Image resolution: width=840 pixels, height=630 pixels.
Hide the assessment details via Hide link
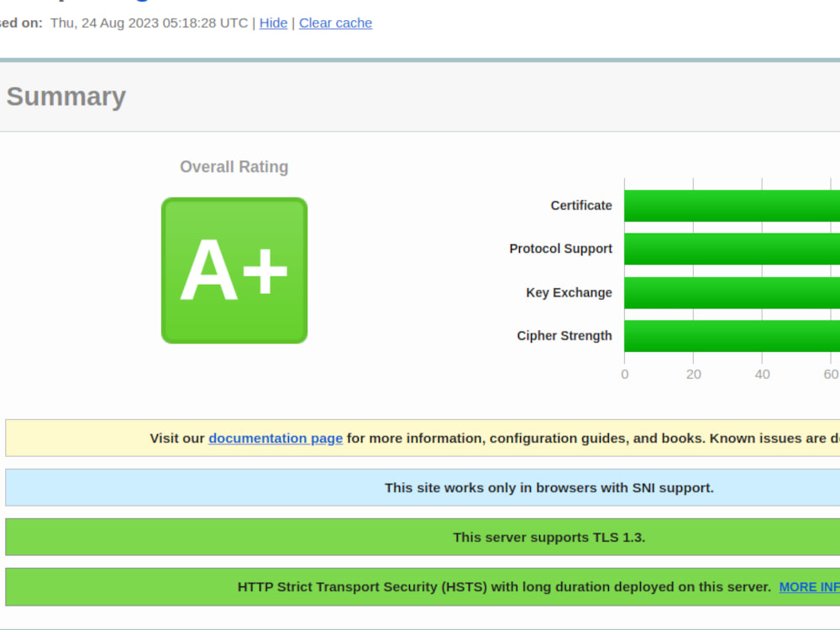pos(273,23)
